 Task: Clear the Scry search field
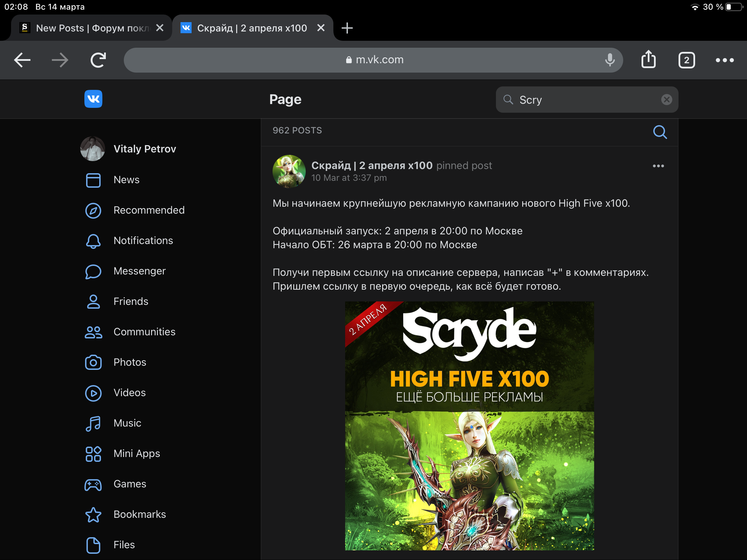click(x=666, y=100)
